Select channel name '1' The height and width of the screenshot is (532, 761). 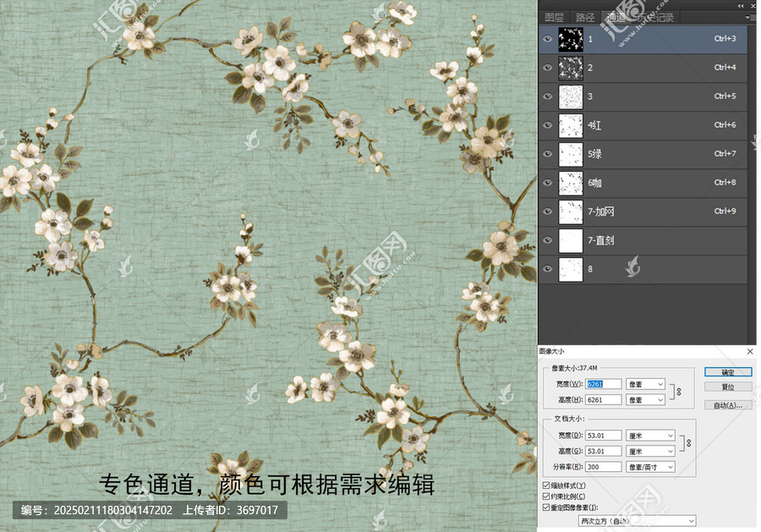click(590, 39)
